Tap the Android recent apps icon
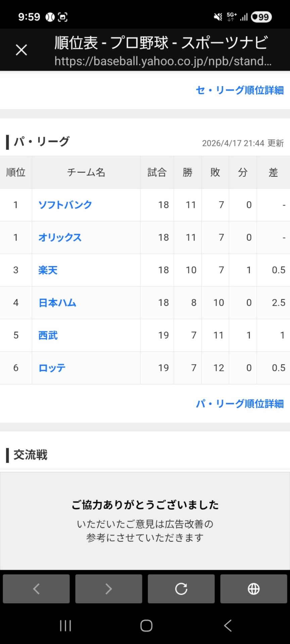The height and width of the screenshot is (644, 290). coord(65,626)
